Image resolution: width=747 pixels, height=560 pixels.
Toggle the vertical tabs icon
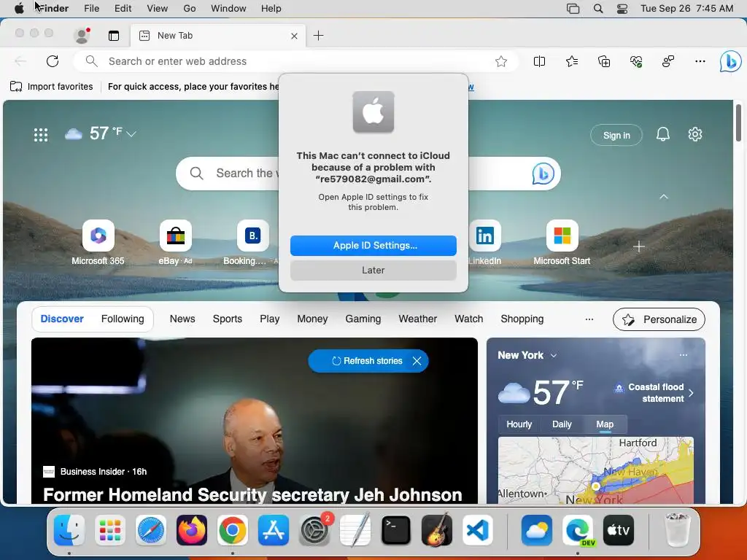point(113,36)
